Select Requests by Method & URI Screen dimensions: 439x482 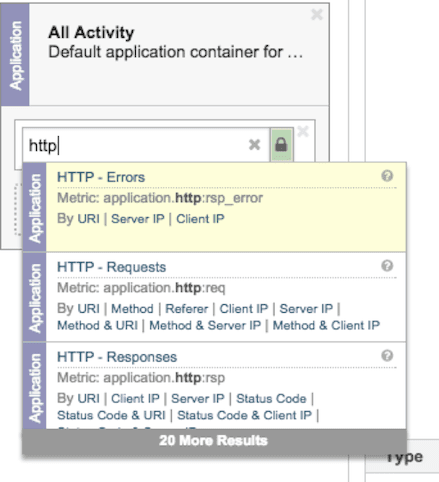[x=97, y=325]
